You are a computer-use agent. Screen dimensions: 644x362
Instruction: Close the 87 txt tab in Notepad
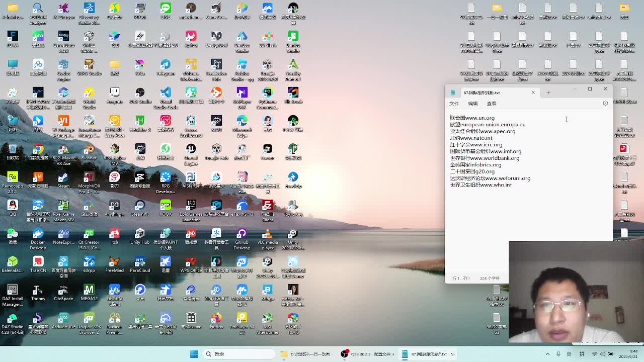tap(533, 93)
